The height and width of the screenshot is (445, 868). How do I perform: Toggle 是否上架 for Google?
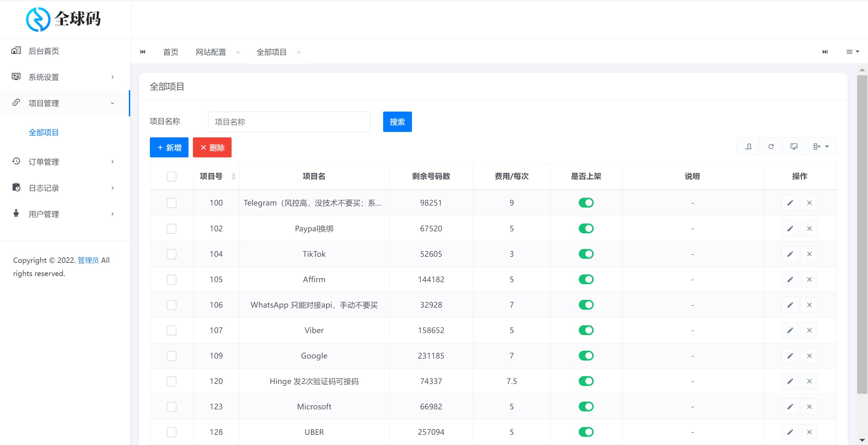[586, 356]
